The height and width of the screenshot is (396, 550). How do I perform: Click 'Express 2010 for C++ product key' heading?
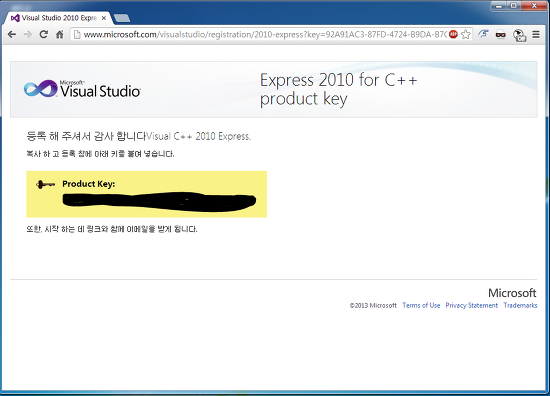click(338, 89)
